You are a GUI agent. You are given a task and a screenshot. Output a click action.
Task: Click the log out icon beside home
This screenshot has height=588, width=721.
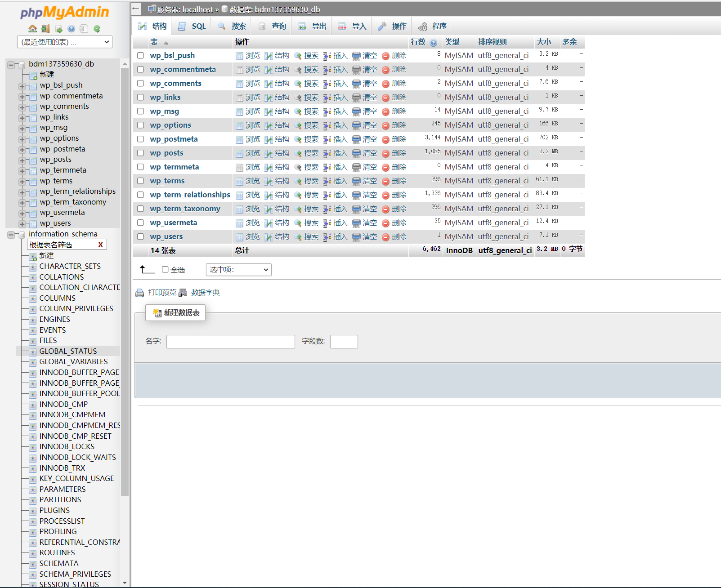pos(45,29)
